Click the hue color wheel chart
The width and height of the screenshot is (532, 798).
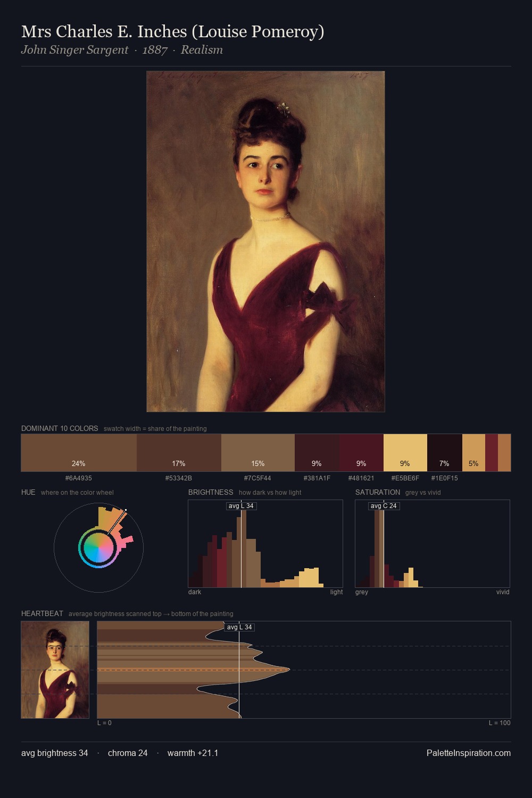click(98, 547)
